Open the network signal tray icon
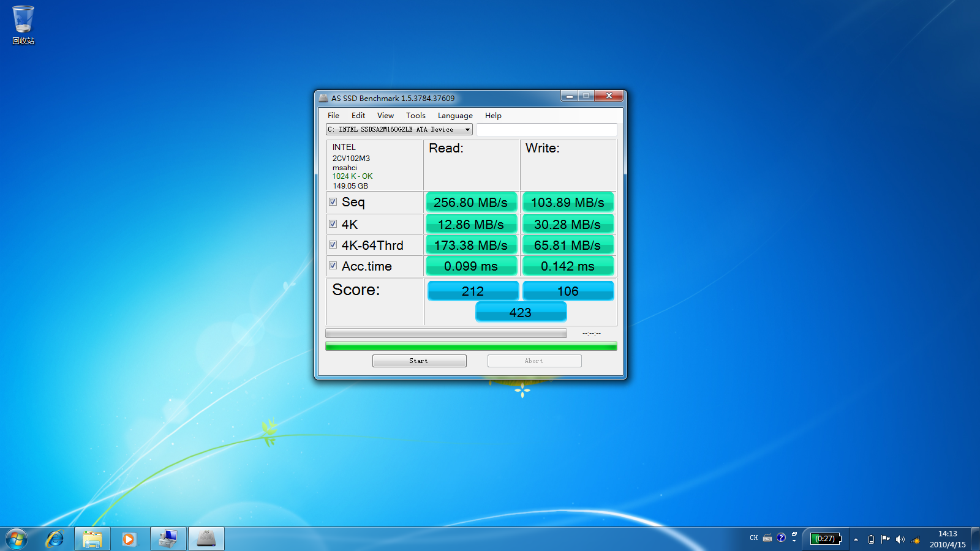Image resolution: width=980 pixels, height=551 pixels. 916,539
